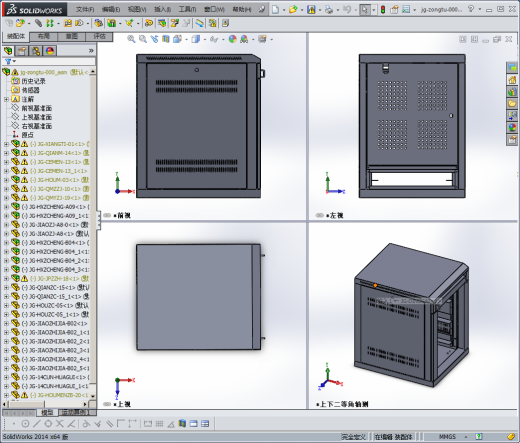Image resolution: width=520 pixels, height=443 pixels.
Task: Expand the 注解 annotations tree node
Action: pos(6,99)
